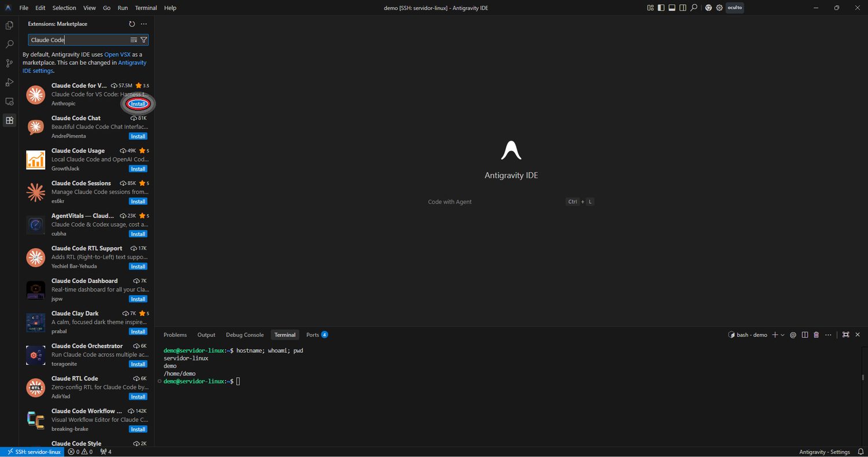Viewport: 868px width, 457px height.
Task: Open the Remote Explorer view
Action: [9, 101]
